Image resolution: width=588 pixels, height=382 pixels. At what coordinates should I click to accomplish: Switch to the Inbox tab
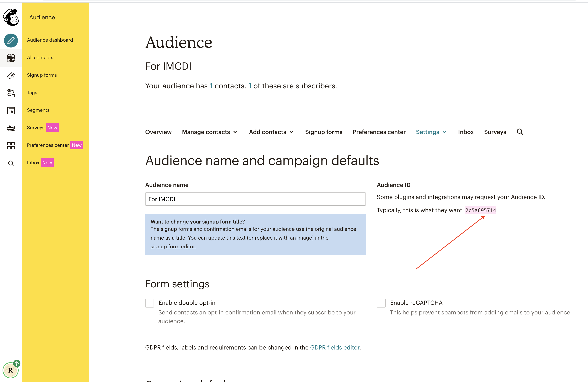click(x=466, y=132)
